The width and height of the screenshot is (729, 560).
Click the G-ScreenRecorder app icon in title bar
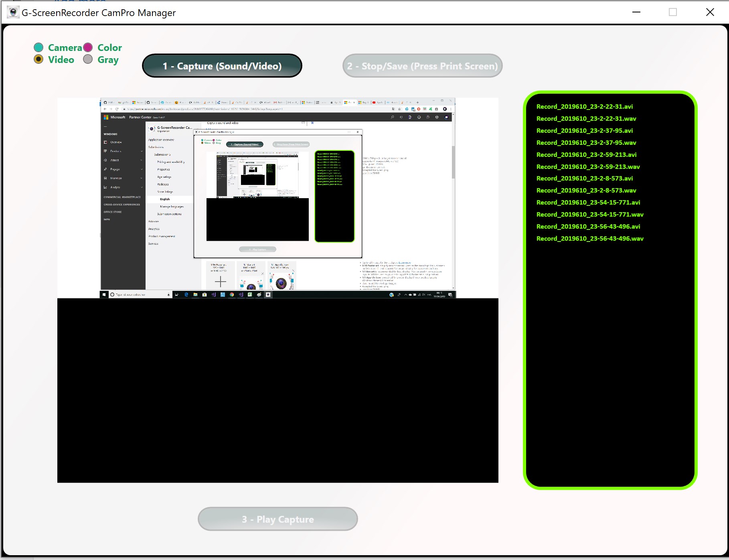point(14,12)
